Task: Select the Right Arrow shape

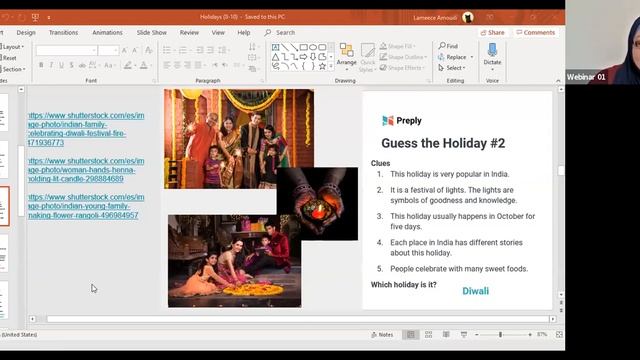Action: click(x=303, y=57)
